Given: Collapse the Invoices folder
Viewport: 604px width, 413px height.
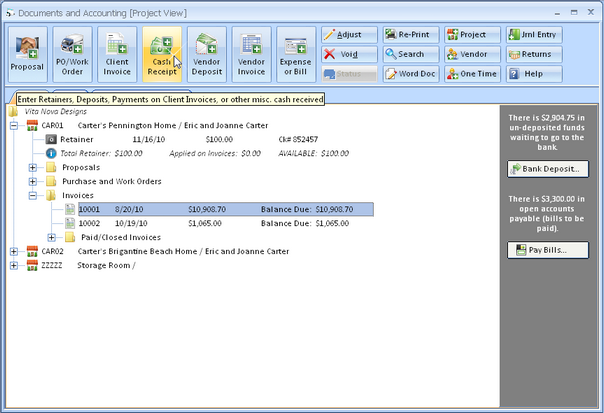Looking at the screenshot, I should pos(33,196).
